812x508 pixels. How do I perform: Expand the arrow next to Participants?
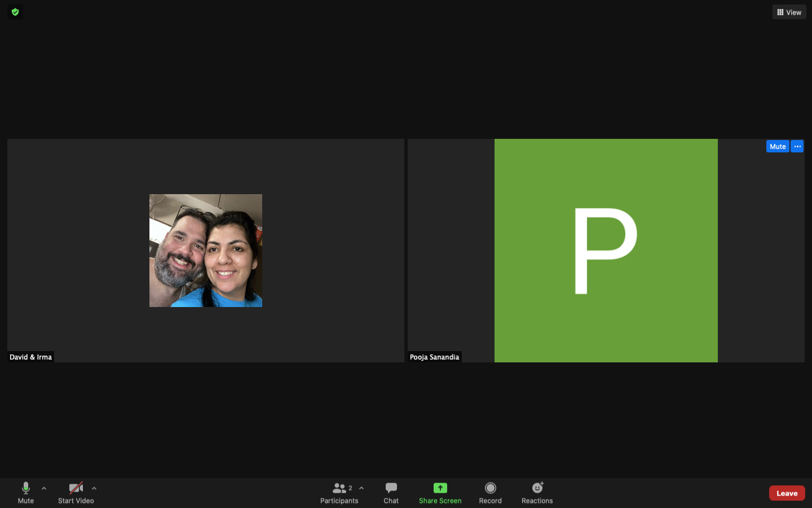[x=361, y=488]
